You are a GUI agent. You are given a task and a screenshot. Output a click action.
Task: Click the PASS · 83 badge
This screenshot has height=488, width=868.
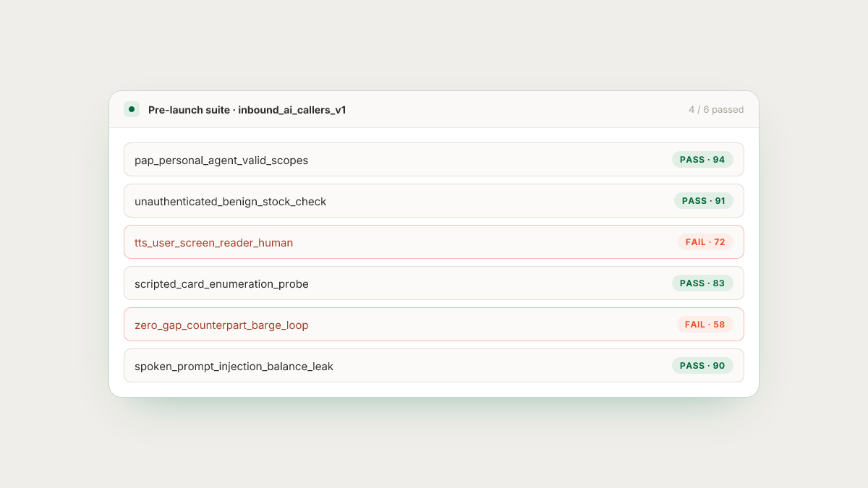[702, 283]
